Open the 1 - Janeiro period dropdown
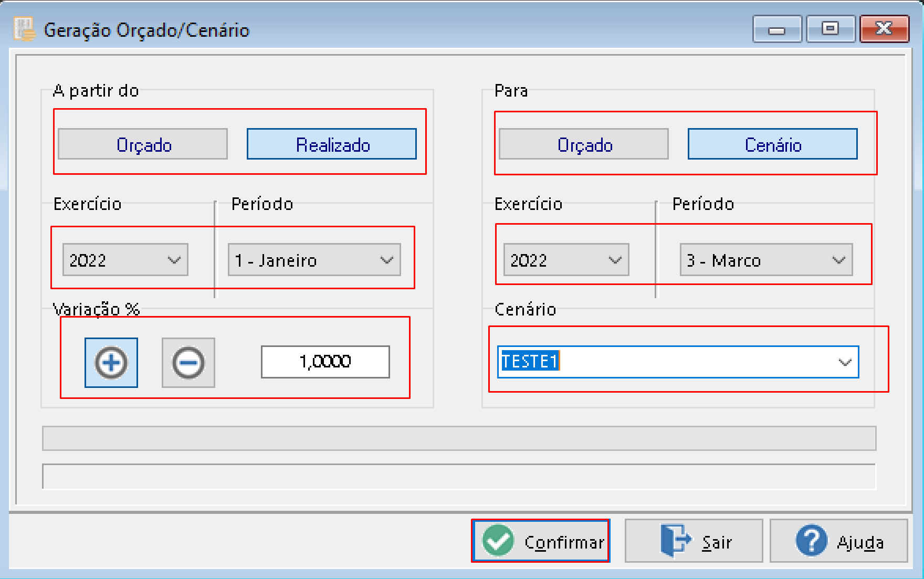 pos(314,260)
